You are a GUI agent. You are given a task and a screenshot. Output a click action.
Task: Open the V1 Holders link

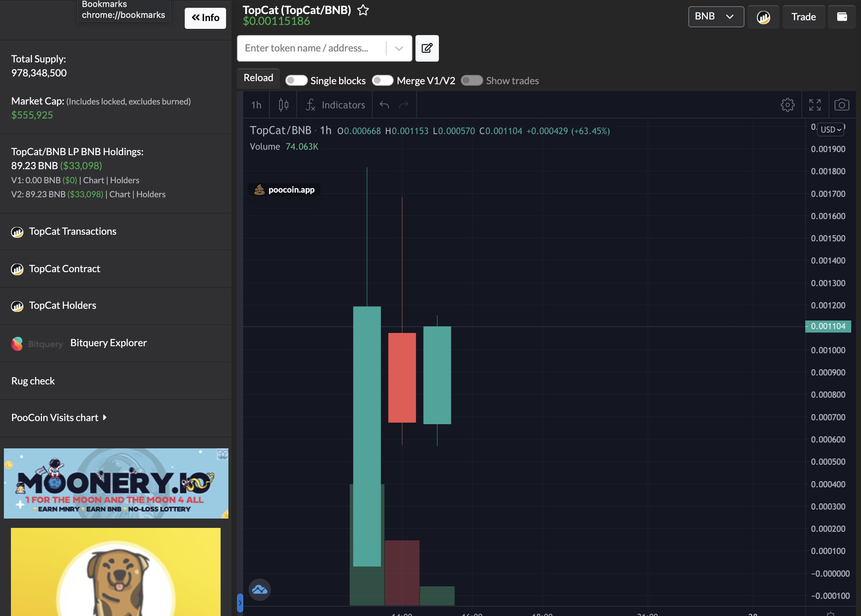[x=125, y=180]
